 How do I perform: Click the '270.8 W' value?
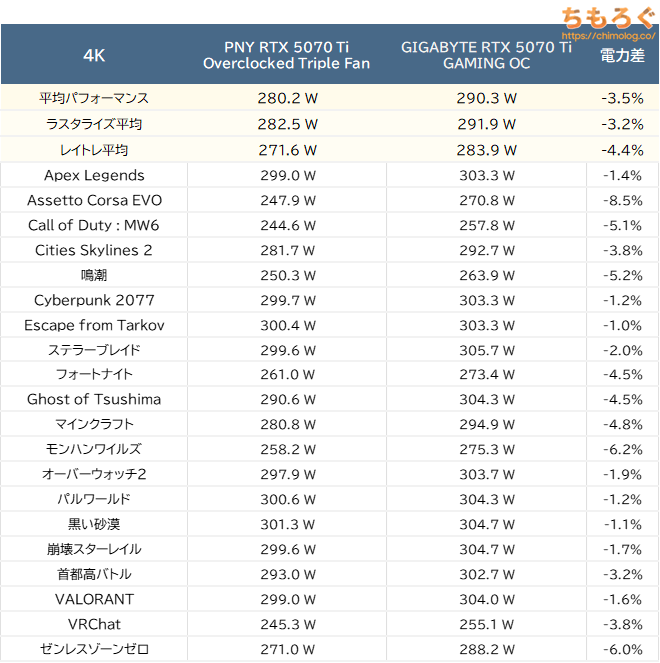487,200
